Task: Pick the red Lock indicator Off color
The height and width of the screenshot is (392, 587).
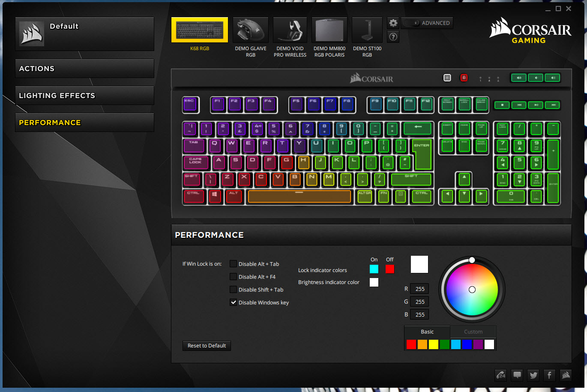Action: tap(389, 269)
